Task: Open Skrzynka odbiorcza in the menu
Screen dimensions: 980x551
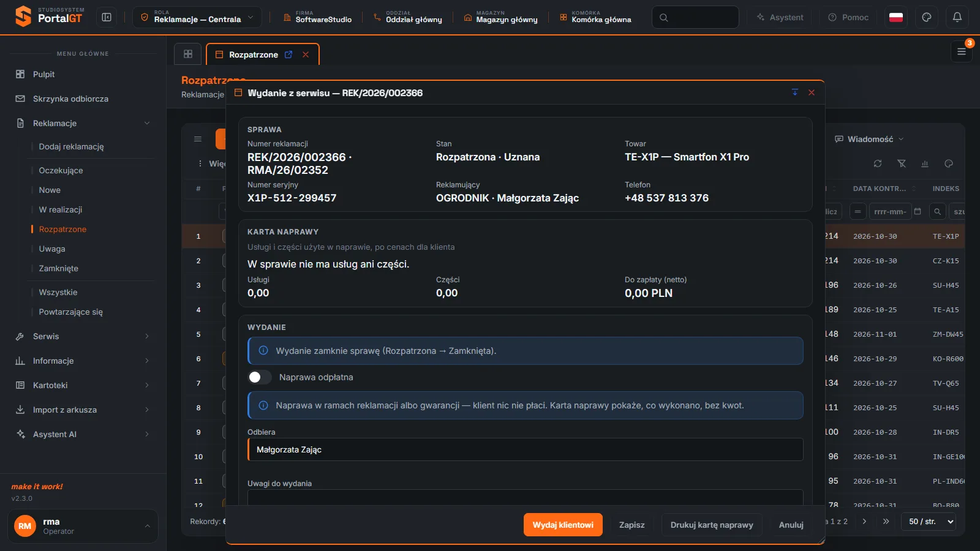Action: (83, 99)
